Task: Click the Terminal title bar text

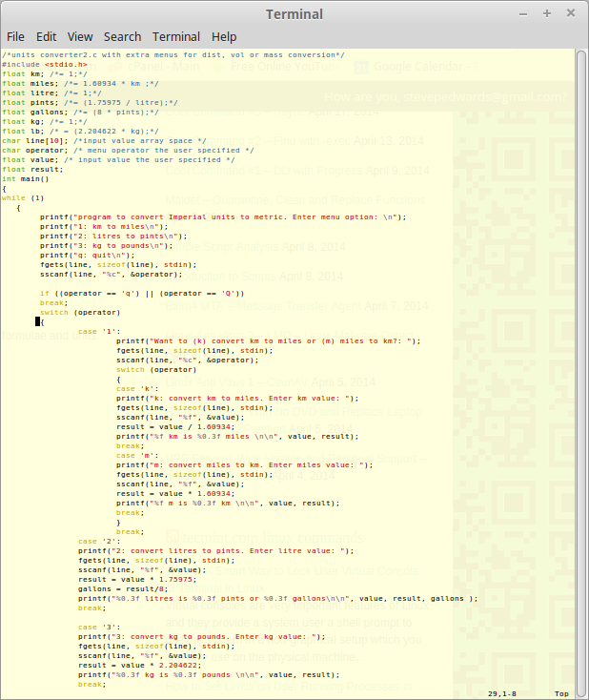Action: [294, 14]
